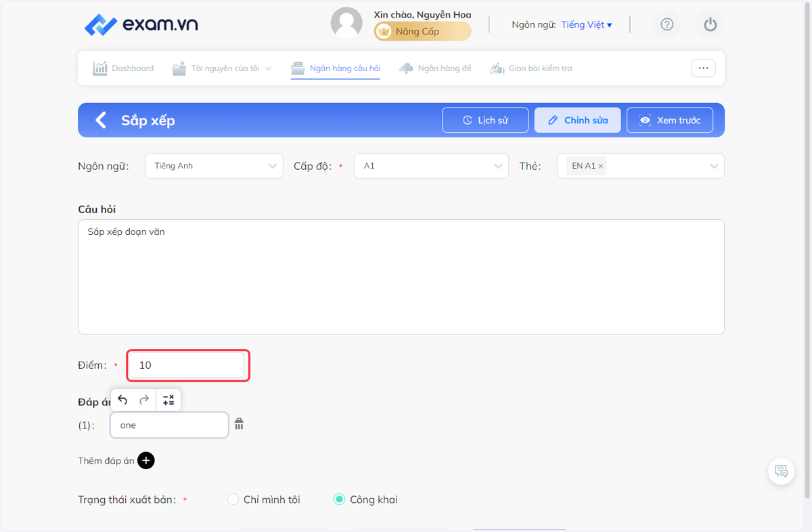Click the Thêm đáp án label
The image size is (812, 532).
pyautogui.click(x=106, y=461)
